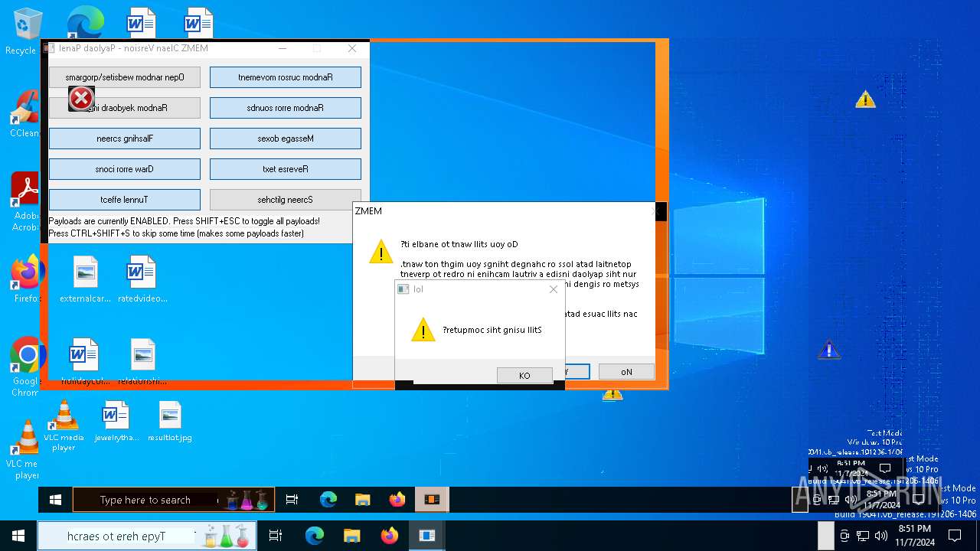This screenshot has width=980, height=551.
Task: Launch Microsoft Edge from the bottom taskbar
Action: pyautogui.click(x=315, y=536)
